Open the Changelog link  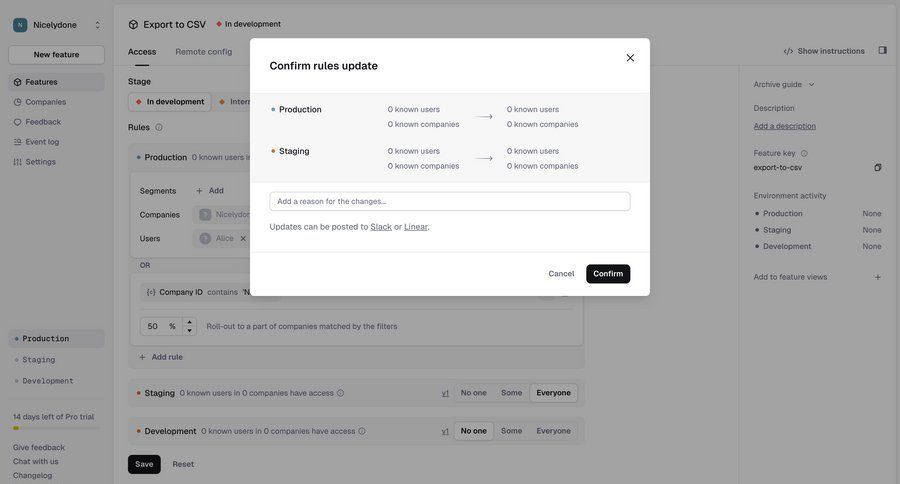32,475
